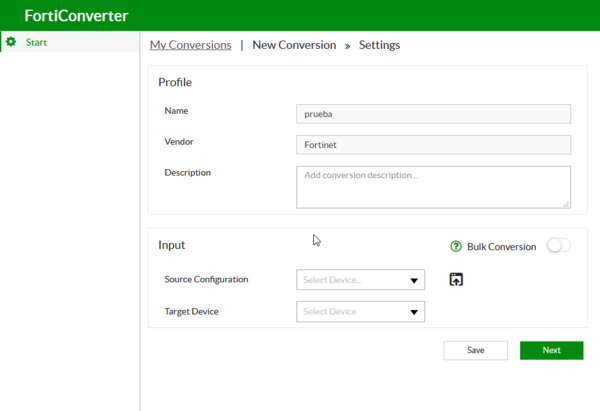Select Start in the left sidebar
The image size is (600, 411).
click(x=36, y=42)
